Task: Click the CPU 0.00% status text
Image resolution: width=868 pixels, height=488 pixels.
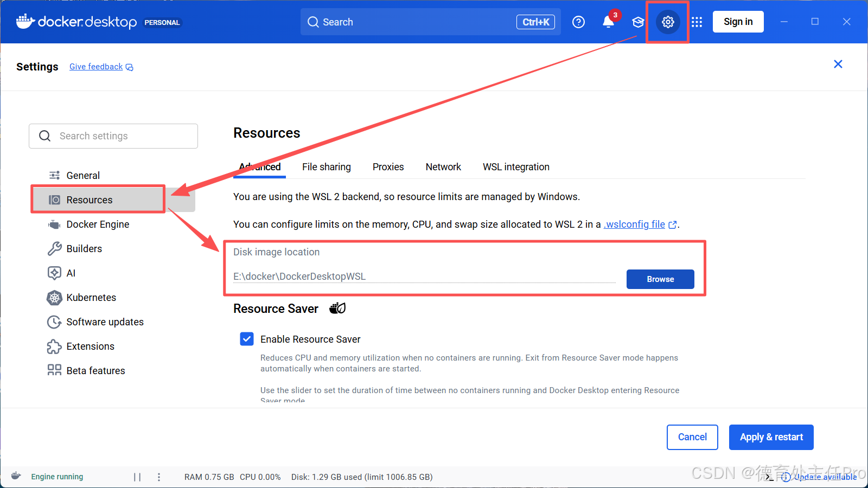Action: click(260, 477)
